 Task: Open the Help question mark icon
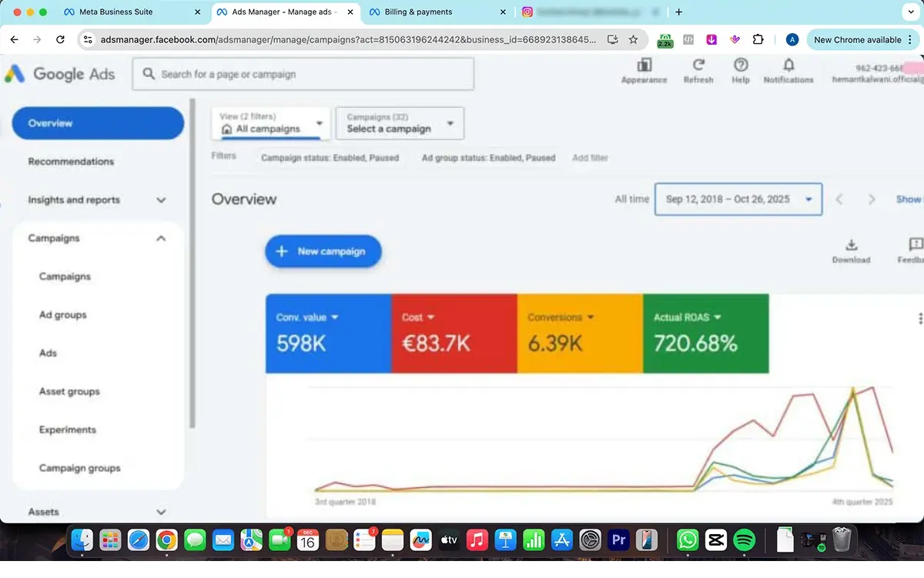[x=740, y=66]
